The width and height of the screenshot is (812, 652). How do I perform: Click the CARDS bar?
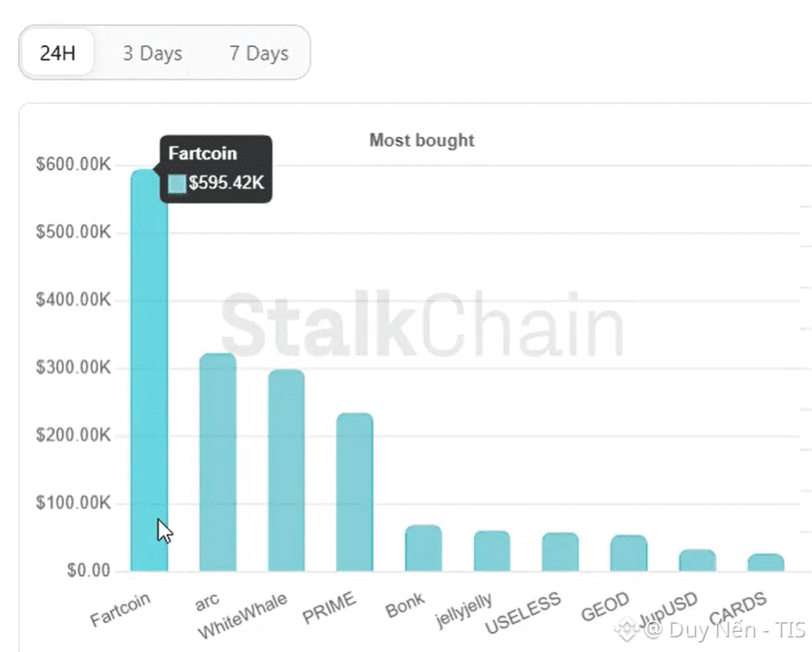point(766,562)
